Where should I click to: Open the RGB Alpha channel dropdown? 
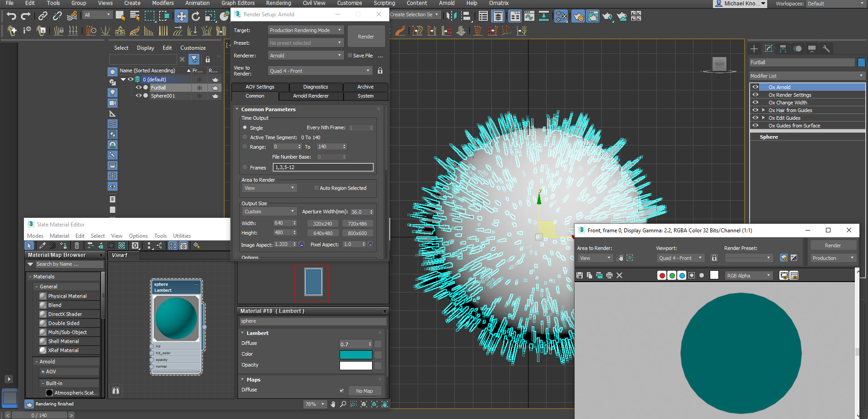click(749, 276)
